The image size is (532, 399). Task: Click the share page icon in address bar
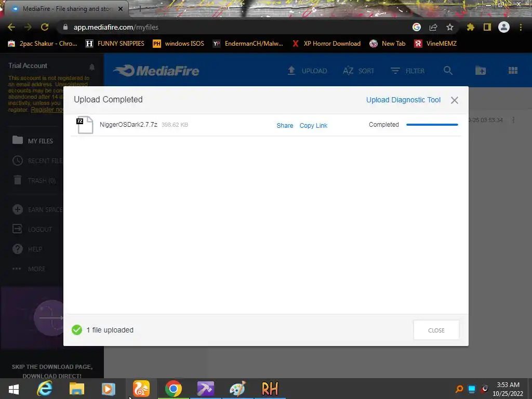point(433,27)
